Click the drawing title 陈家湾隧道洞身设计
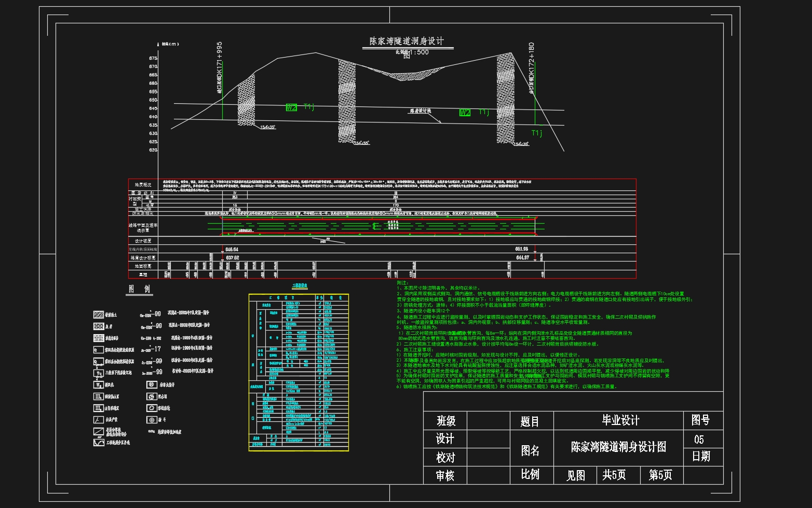The width and height of the screenshot is (812, 508). tap(407, 42)
